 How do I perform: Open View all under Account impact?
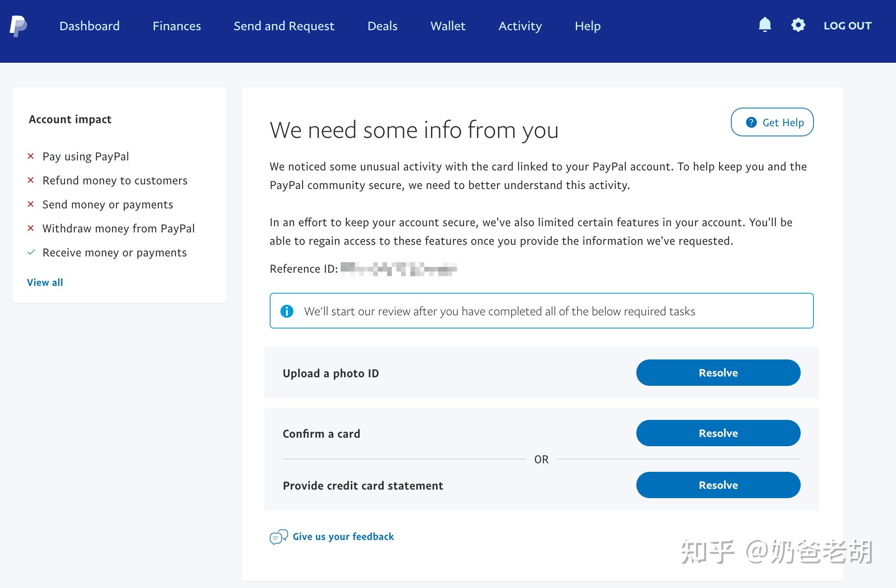point(45,282)
